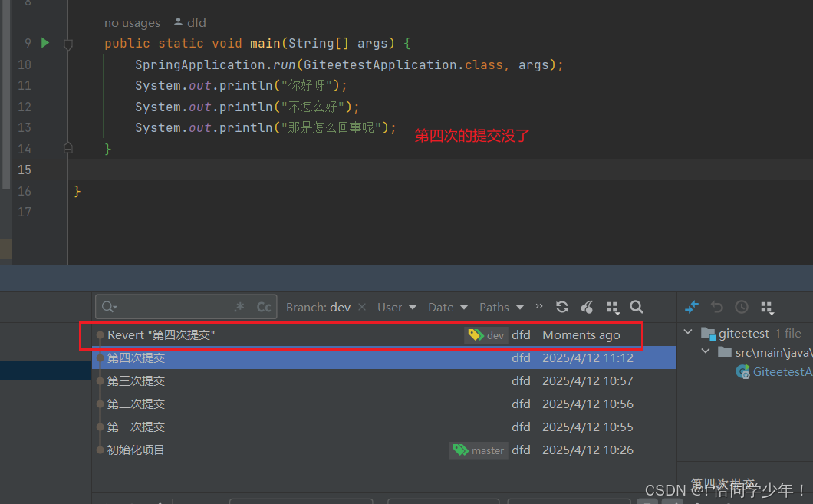Click the 10:57 date of 第三次提交
The image size is (813, 504).
click(x=588, y=381)
